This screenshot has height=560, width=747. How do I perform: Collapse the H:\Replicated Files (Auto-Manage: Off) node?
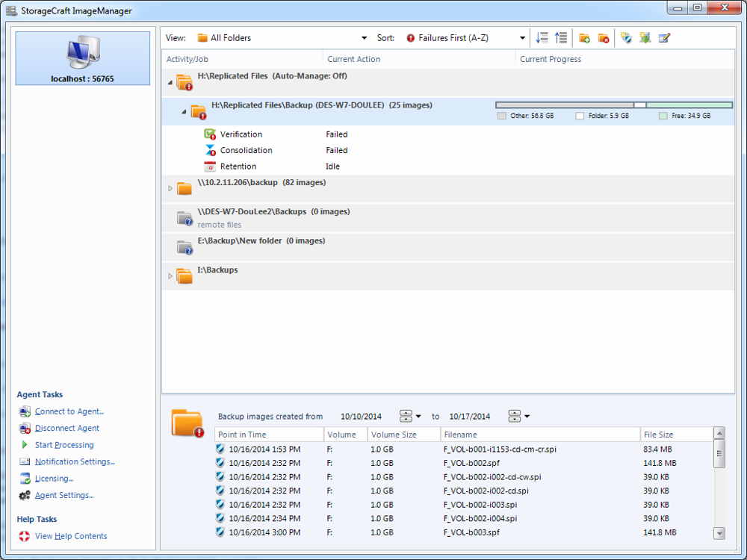point(170,82)
